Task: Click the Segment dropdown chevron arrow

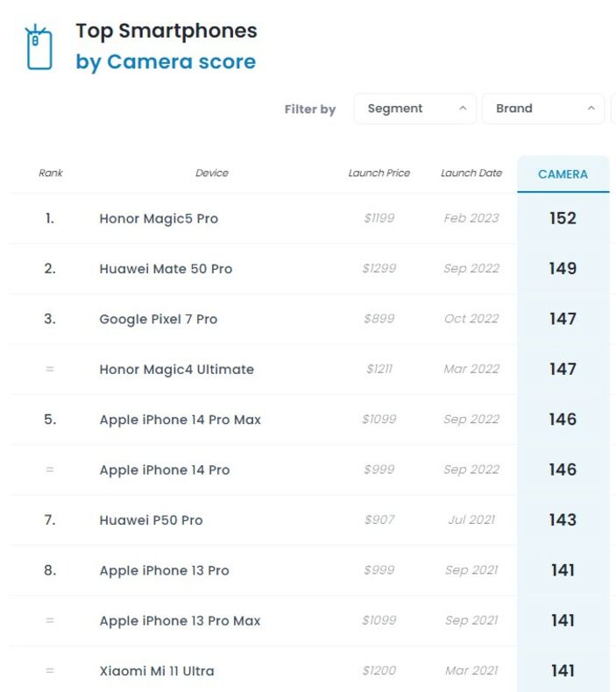Action: click(462, 109)
